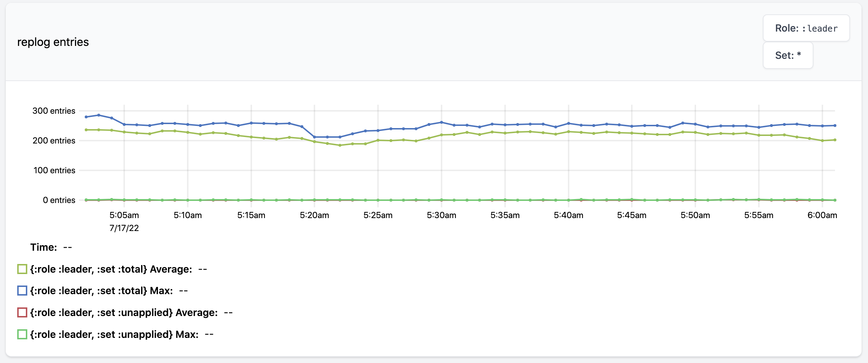
Task: Click the '5:35am' time axis label
Action: pyautogui.click(x=505, y=215)
